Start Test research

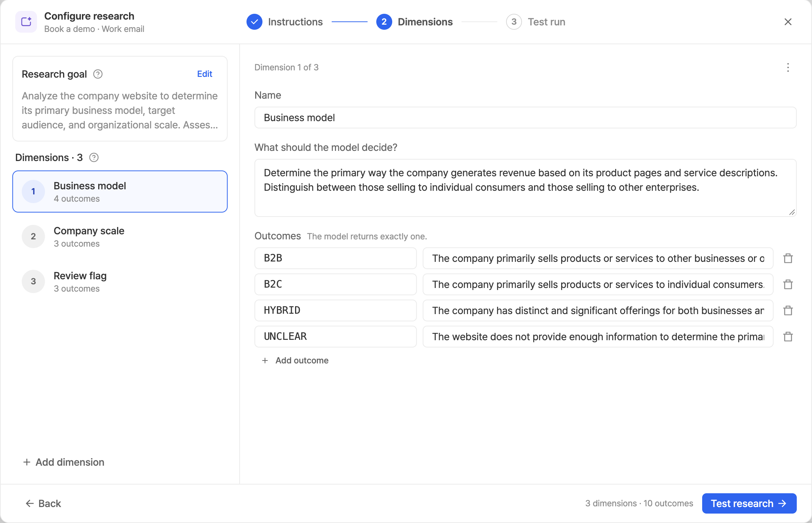tap(749, 503)
